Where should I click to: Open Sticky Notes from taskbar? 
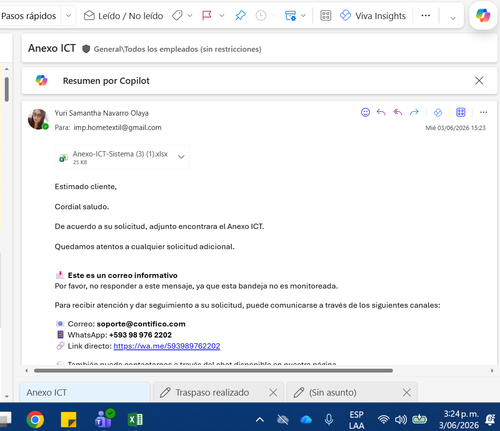(68, 419)
